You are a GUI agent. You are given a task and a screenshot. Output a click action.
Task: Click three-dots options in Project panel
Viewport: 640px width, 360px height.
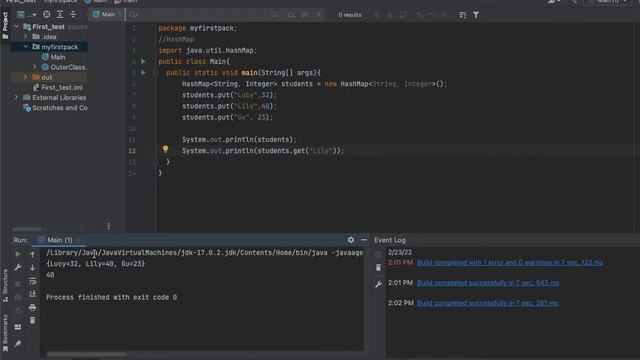coord(109,226)
